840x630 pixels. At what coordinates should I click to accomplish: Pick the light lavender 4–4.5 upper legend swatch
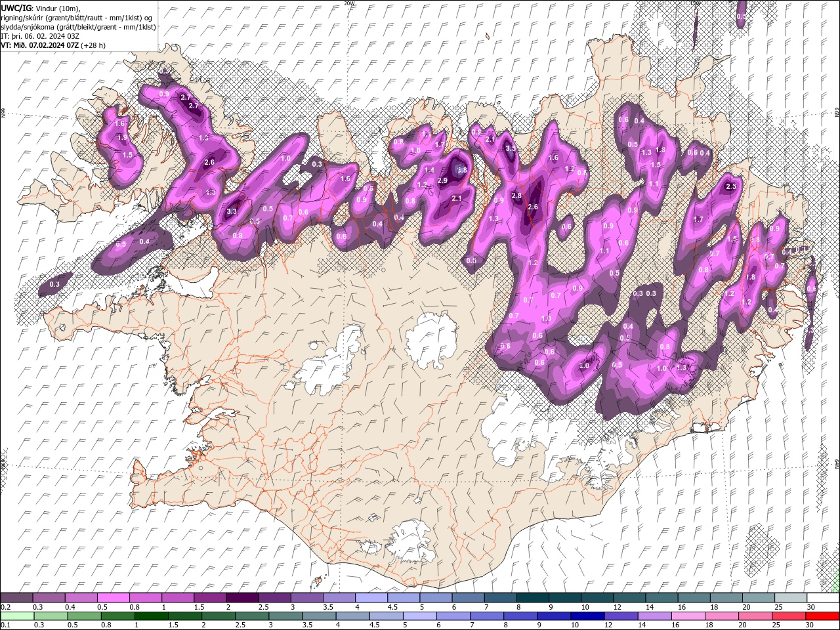pyautogui.click(x=371, y=598)
